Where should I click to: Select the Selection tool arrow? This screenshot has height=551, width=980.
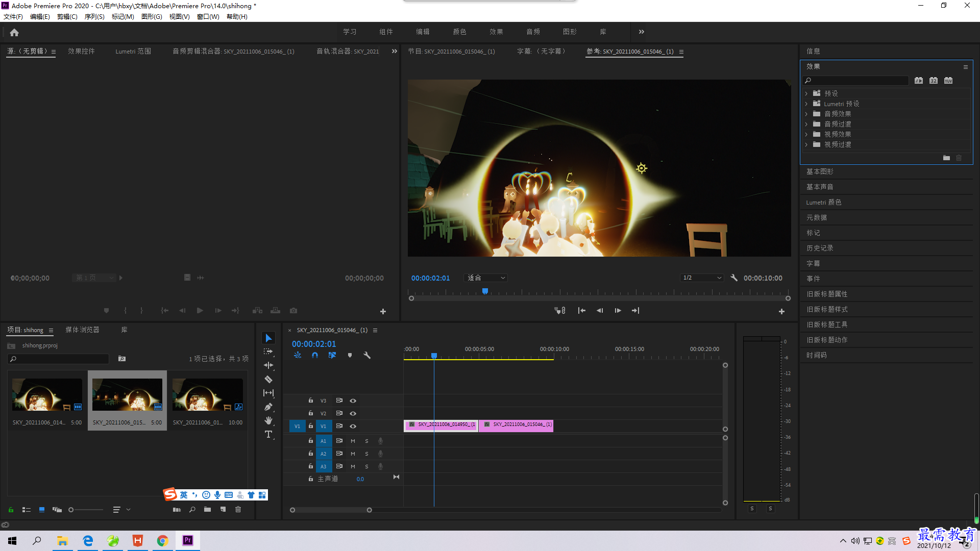[268, 338]
